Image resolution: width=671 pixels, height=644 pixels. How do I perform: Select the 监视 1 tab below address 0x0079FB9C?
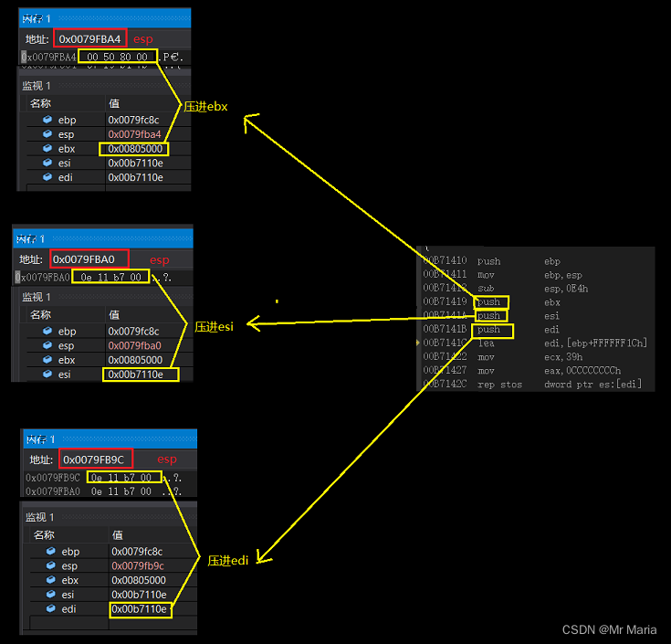[x=40, y=517]
